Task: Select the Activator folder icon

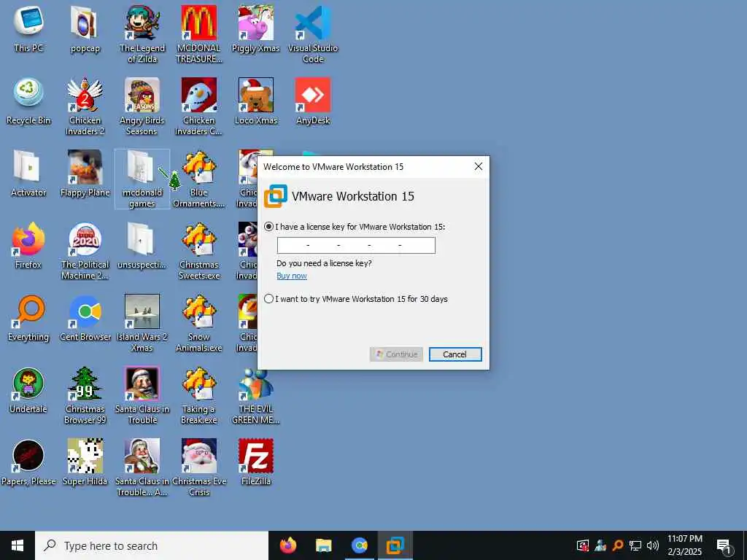Action: 28,174
